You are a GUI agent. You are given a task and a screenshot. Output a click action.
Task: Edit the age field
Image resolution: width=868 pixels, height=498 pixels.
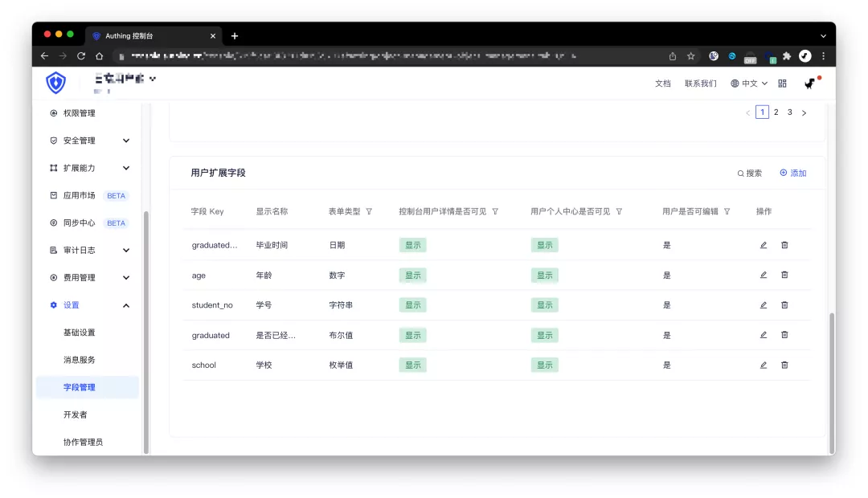(764, 275)
